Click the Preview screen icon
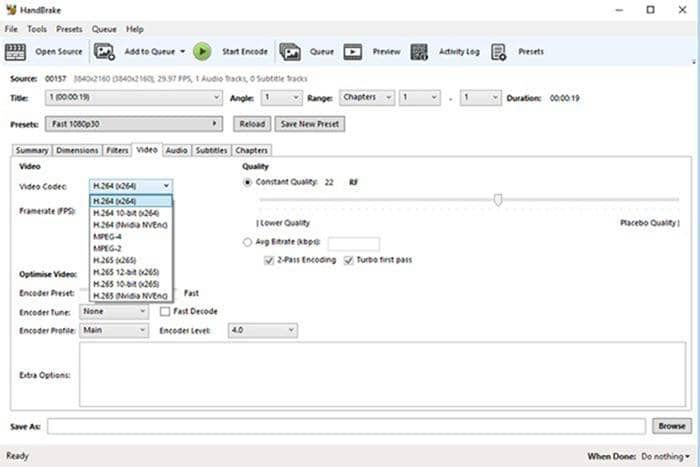Screen dimensions: 700x467 [x=353, y=52]
